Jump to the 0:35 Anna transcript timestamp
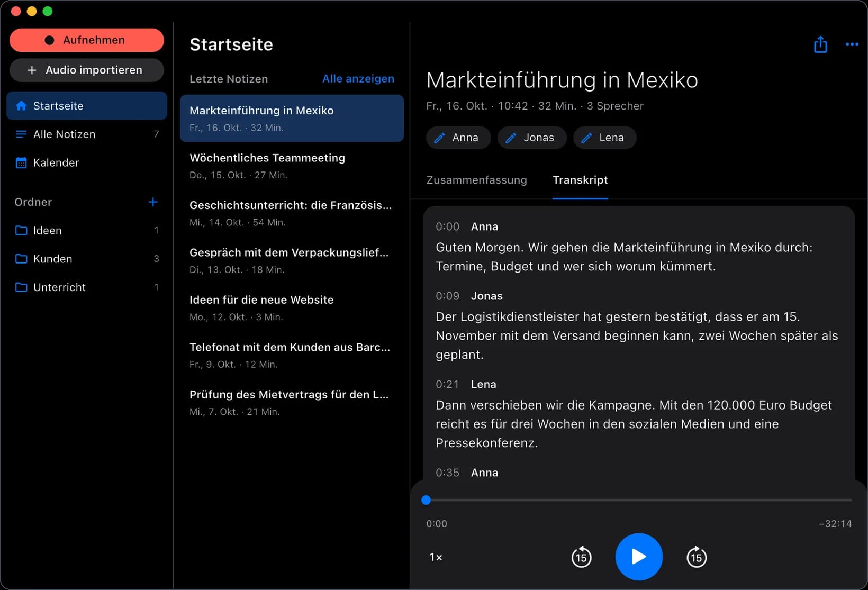This screenshot has width=868, height=590. [447, 473]
